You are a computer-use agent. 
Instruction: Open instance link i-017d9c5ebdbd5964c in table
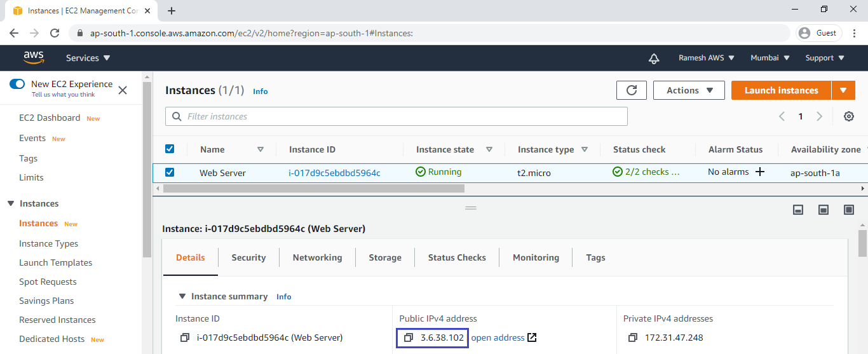pyautogui.click(x=334, y=172)
